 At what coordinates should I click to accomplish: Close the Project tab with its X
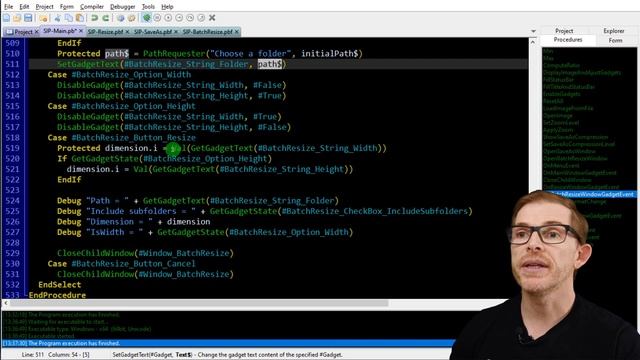tap(37, 31)
